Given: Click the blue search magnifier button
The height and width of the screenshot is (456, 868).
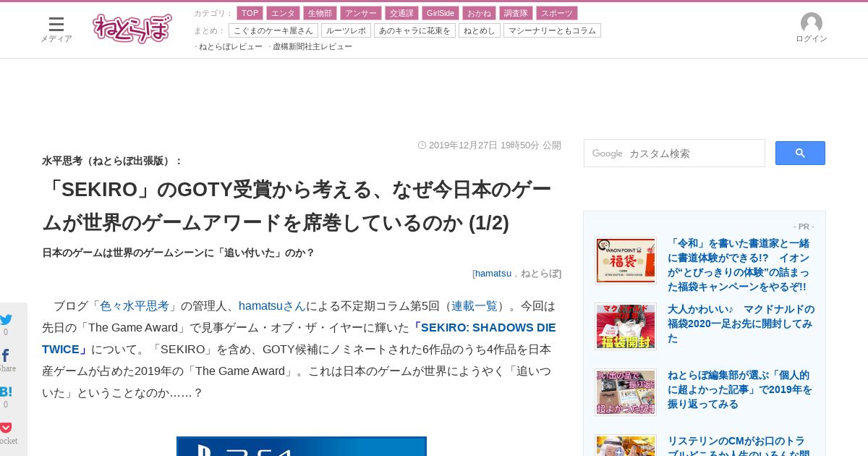Looking at the screenshot, I should [x=800, y=153].
